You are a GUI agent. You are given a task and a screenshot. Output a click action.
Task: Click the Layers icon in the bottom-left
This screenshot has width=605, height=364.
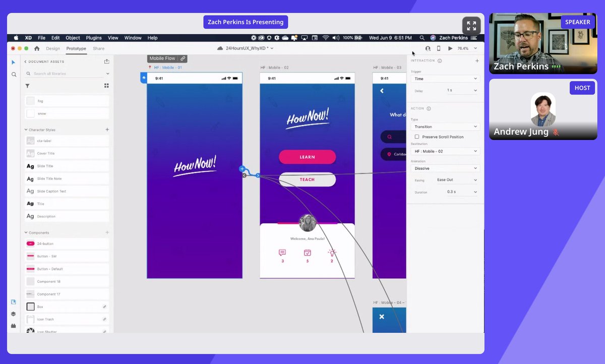[x=13, y=313]
